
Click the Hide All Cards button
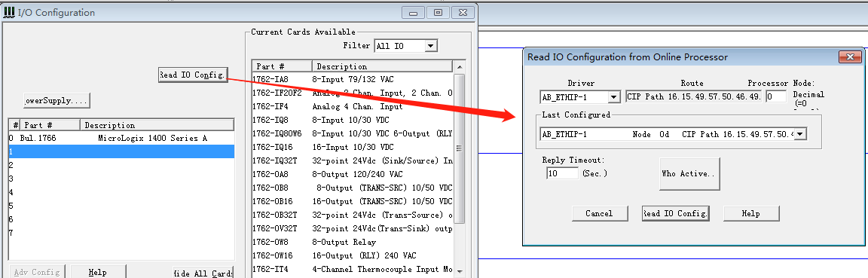203,273
